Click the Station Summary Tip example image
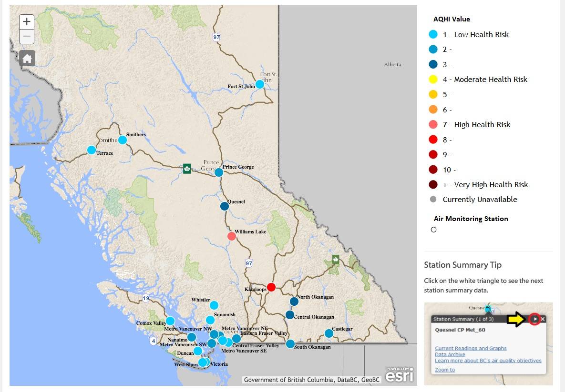Viewport: 565px width, 392px height. (x=488, y=343)
